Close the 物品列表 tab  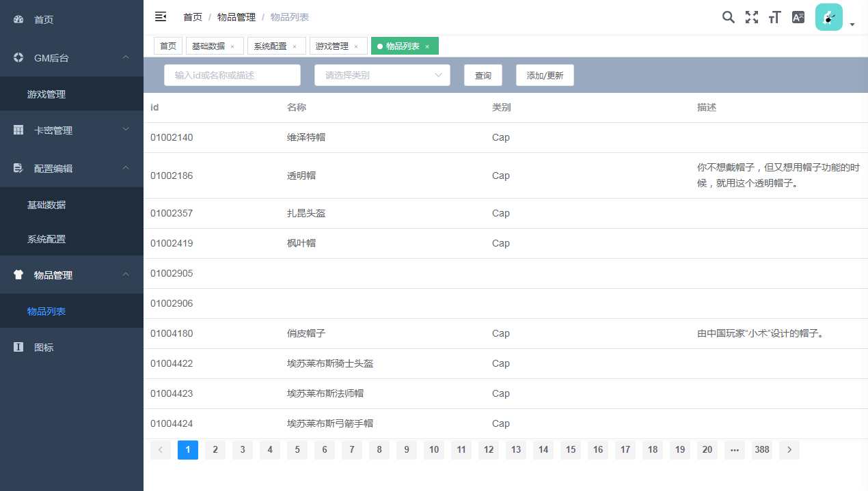pos(426,46)
